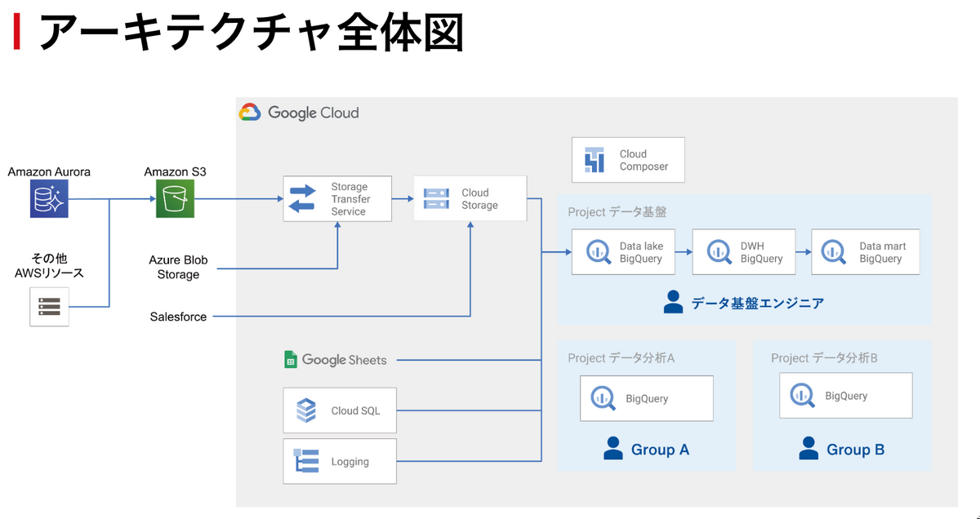Click the Project データ基盤 heading
980x519 pixels.
[617, 212]
